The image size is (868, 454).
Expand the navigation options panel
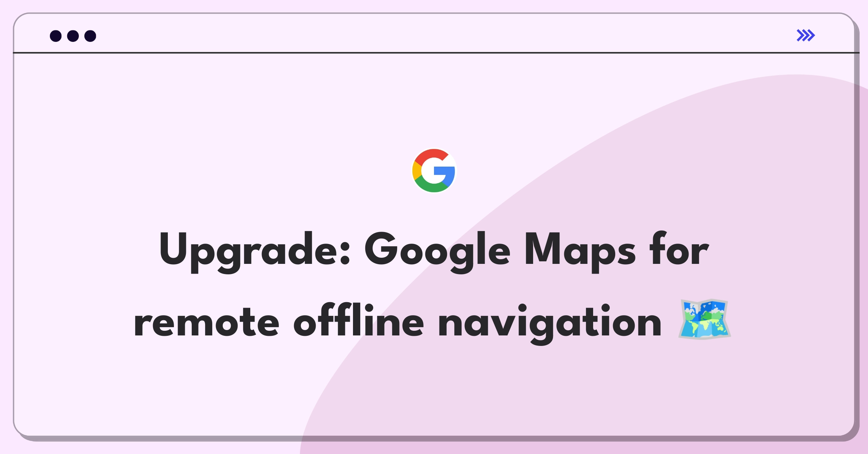coord(805,35)
